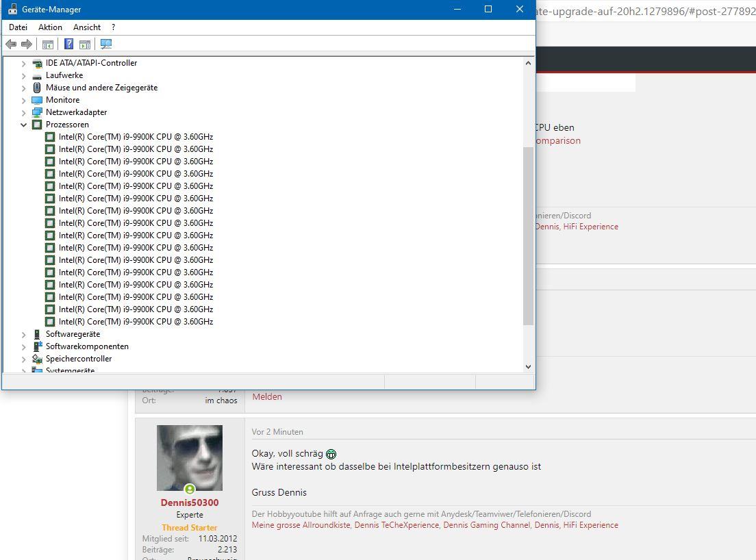
Task: Click the Vor 2 Minuten post timestamp
Action: point(277,432)
